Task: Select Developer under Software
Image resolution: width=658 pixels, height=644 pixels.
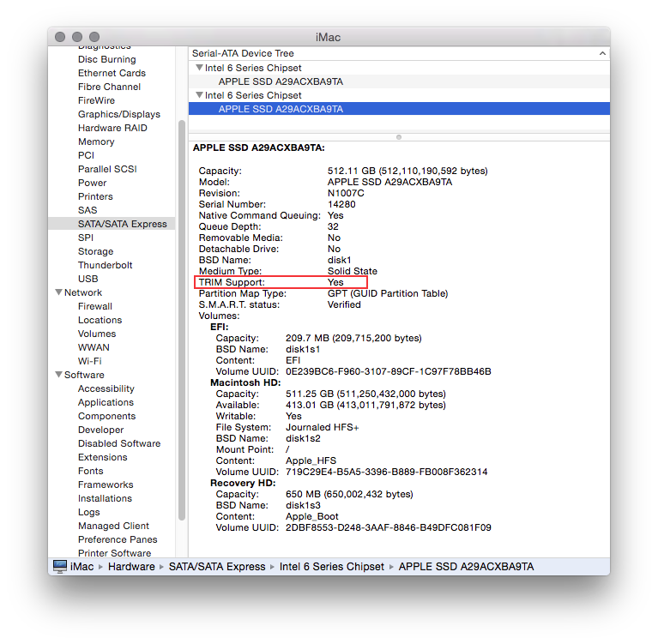Action: tap(100, 430)
